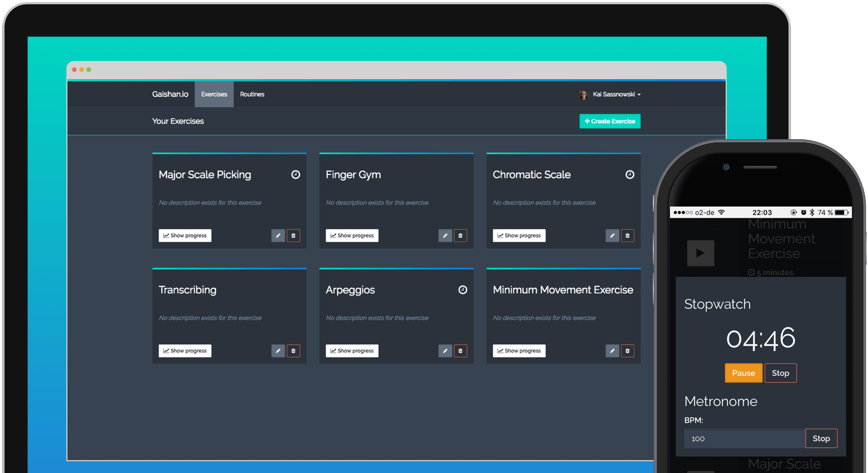This screenshot has height=473, width=868.
Task: Edit the Major Scale Picking exercise
Action: coord(278,235)
